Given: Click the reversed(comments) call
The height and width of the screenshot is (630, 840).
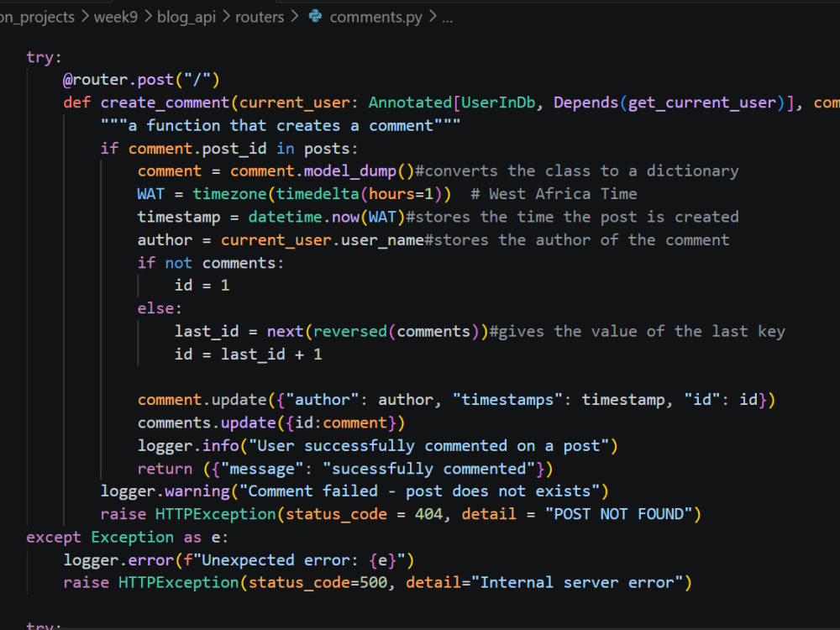Looking at the screenshot, I should [x=396, y=332].
